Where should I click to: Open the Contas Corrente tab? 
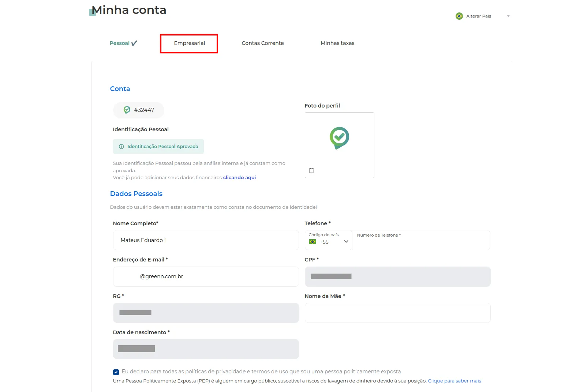tap(263, 43)
